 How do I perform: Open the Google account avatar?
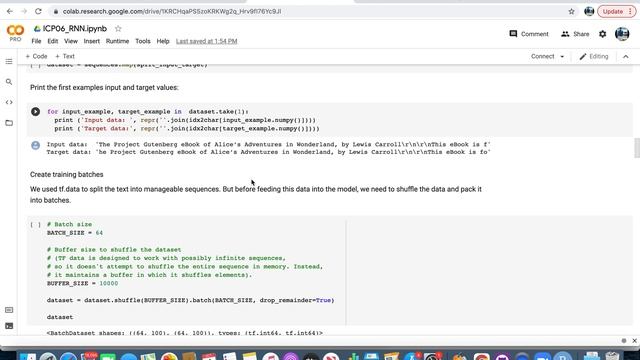pos(622,34)
